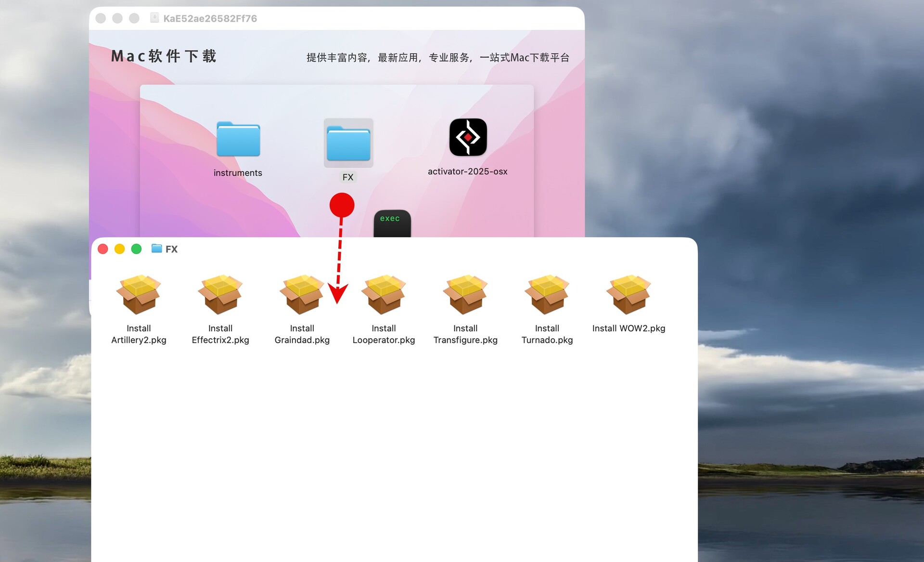Select the Install Effectrix2.pkg package icon

(x=220, y=294)
